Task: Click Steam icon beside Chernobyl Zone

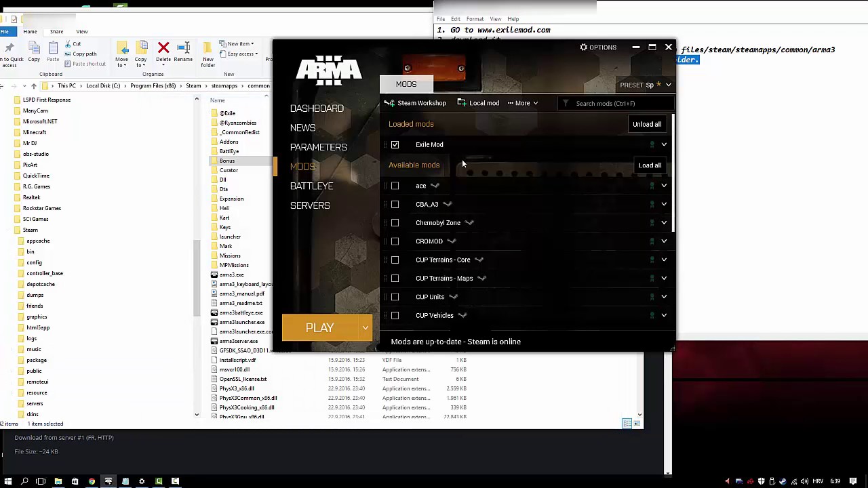Action: click(x=469, y=222)
